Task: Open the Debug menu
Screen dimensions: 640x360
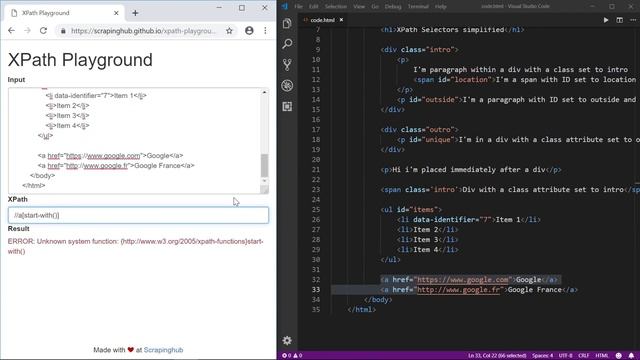Action: (393, 7)
